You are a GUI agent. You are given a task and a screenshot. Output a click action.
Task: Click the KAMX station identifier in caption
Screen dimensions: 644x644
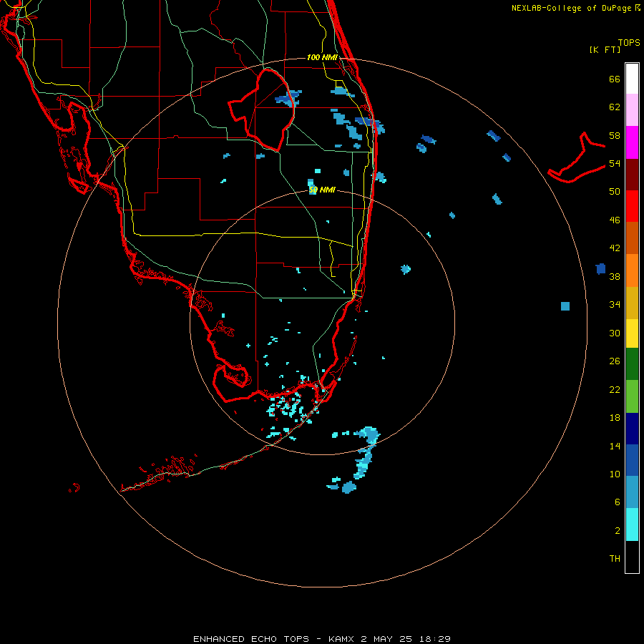[x=342, y=639]
